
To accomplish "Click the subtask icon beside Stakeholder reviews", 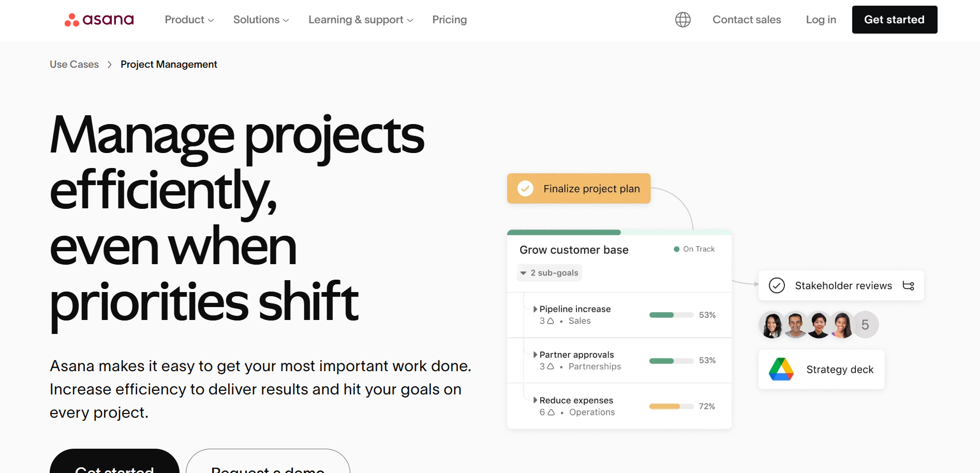I will pos(908,285).
